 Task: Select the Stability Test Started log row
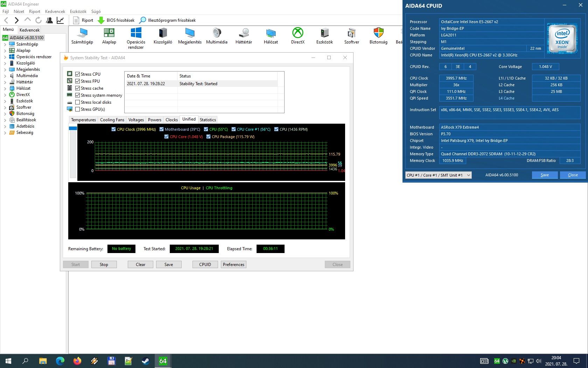point(202,84)
